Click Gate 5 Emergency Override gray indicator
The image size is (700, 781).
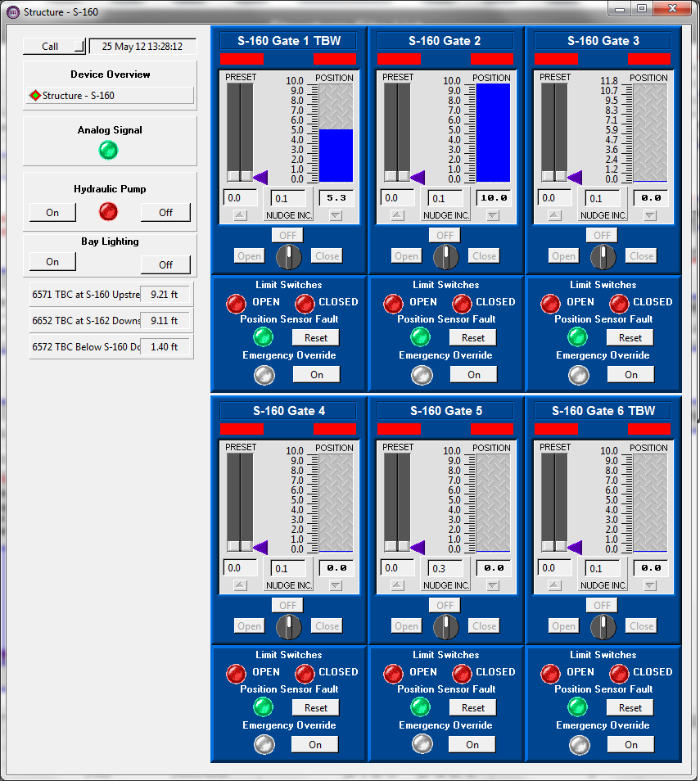coord(422,744)
